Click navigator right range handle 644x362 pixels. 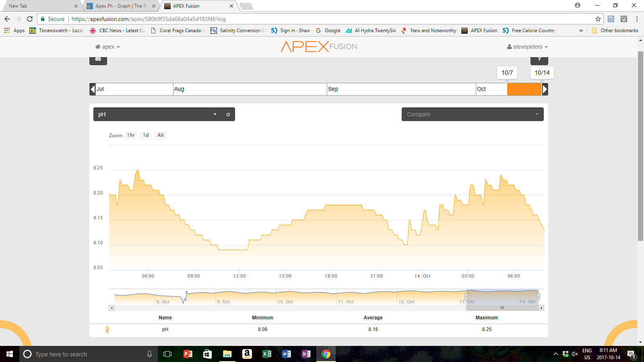pos(538,297)
